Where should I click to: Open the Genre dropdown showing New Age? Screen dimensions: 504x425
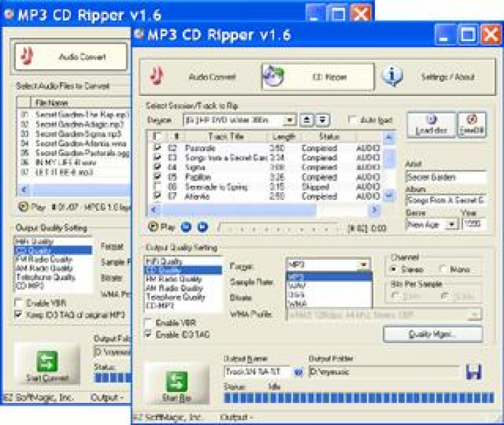click(452, 224)
